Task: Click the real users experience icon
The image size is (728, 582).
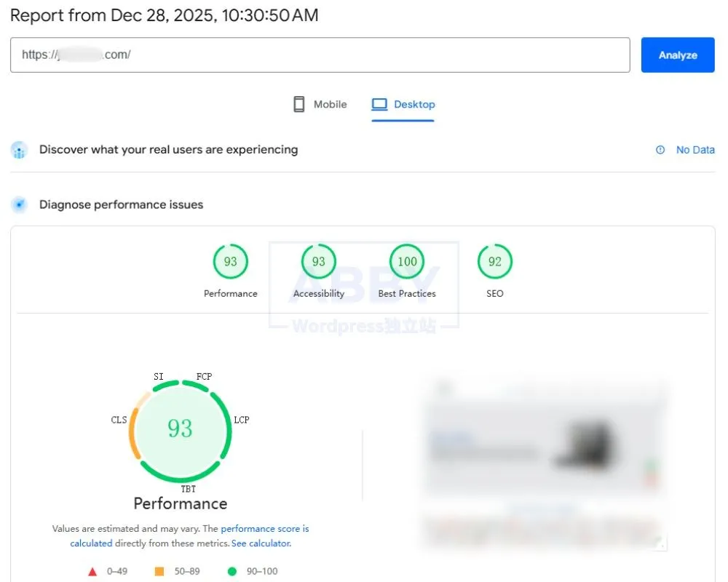Action: pyautogui.click(x=20, y=150)
